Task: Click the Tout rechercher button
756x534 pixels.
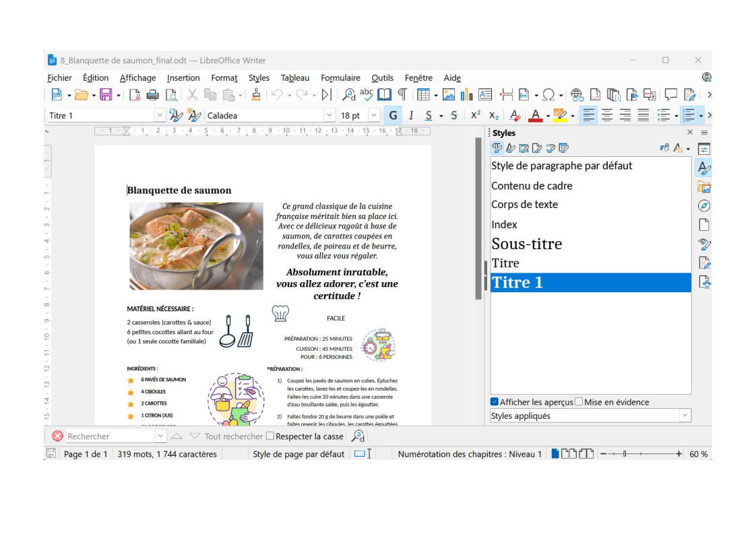Action: [233, 436]
